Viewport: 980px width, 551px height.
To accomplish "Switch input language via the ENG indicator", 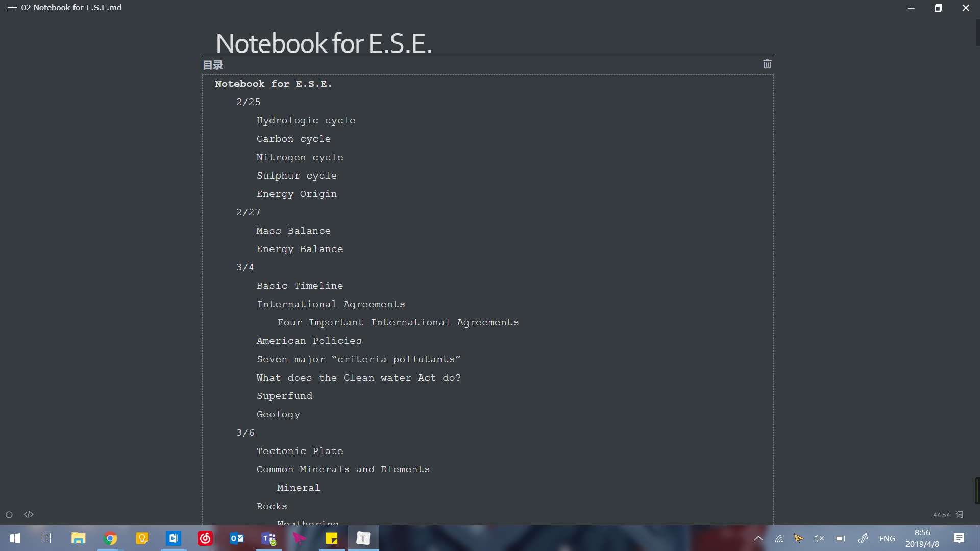I will (888, 538).
